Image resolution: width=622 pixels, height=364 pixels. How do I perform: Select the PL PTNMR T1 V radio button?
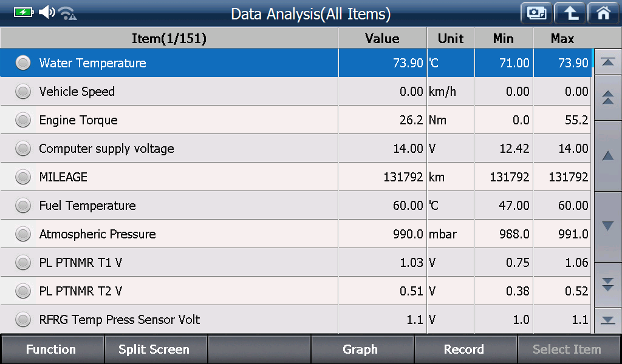23,262
